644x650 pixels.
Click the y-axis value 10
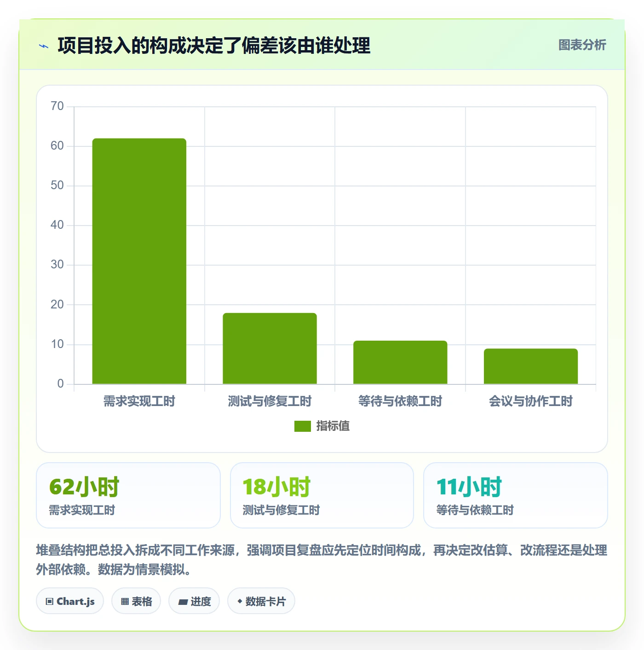57,344
